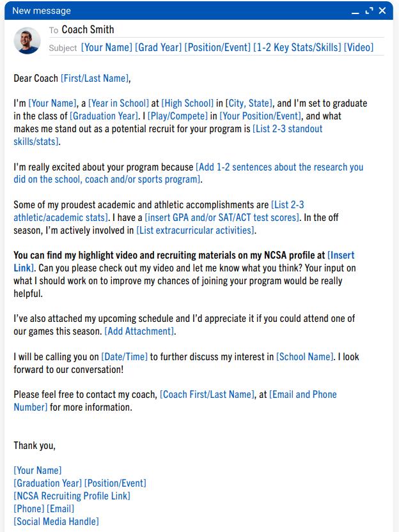This screenshot has width=399, height=532.
Task: Expand the message window to fullscreen
Action: point(369,11)
